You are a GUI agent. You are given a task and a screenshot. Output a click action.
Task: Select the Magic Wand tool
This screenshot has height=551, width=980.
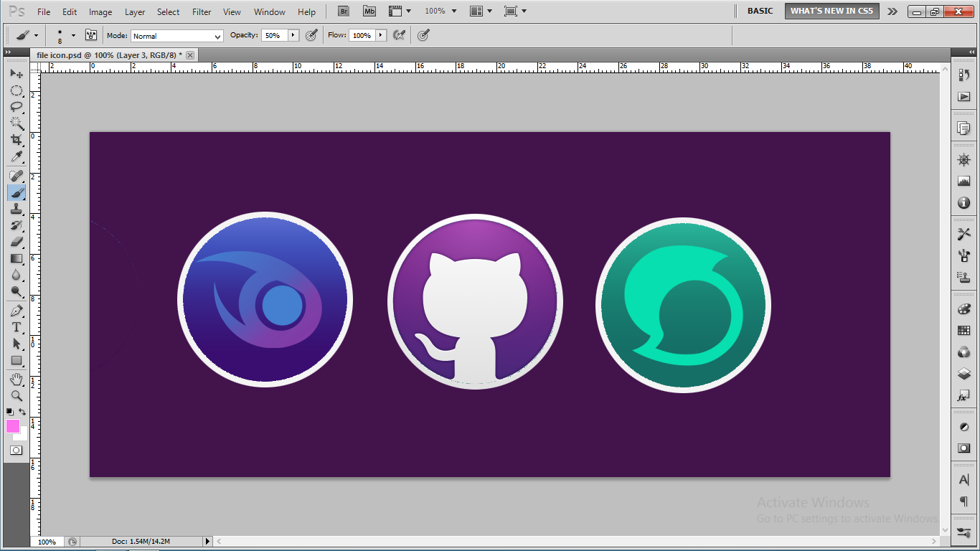16,123
